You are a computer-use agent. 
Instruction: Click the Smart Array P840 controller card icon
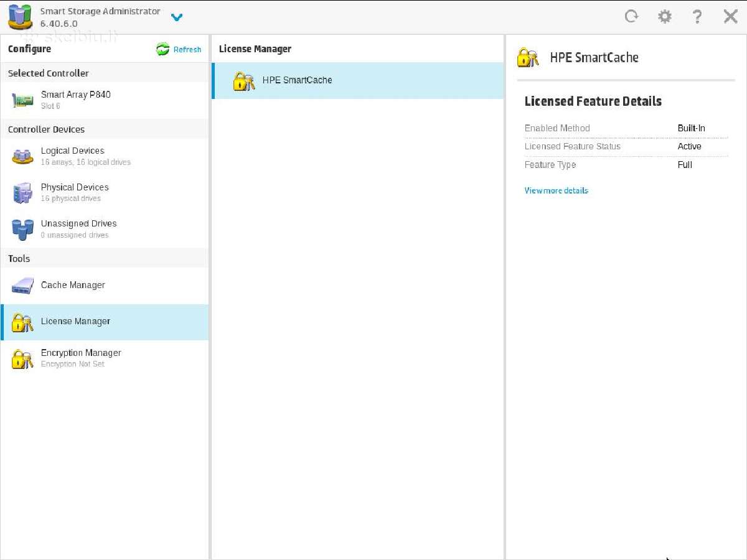point(23,100)
